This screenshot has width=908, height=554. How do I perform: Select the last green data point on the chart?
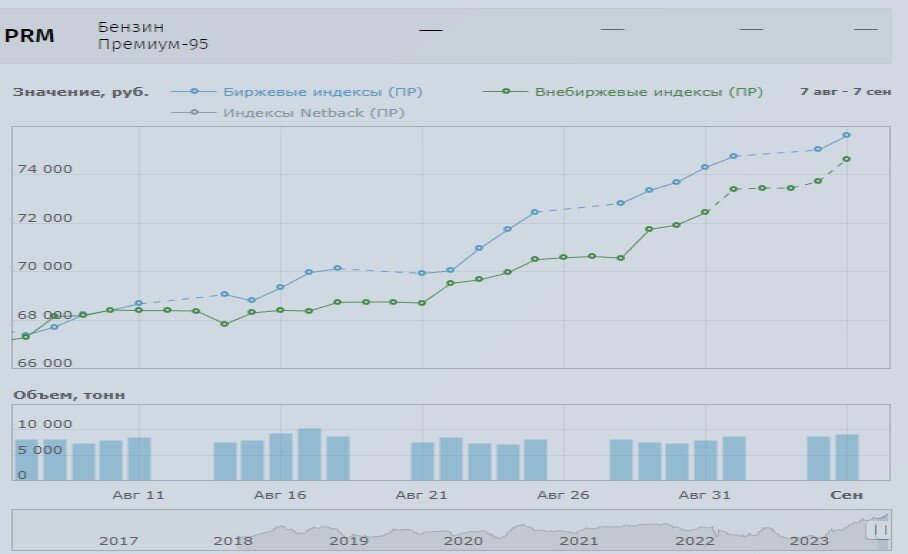tap(846, 159)
